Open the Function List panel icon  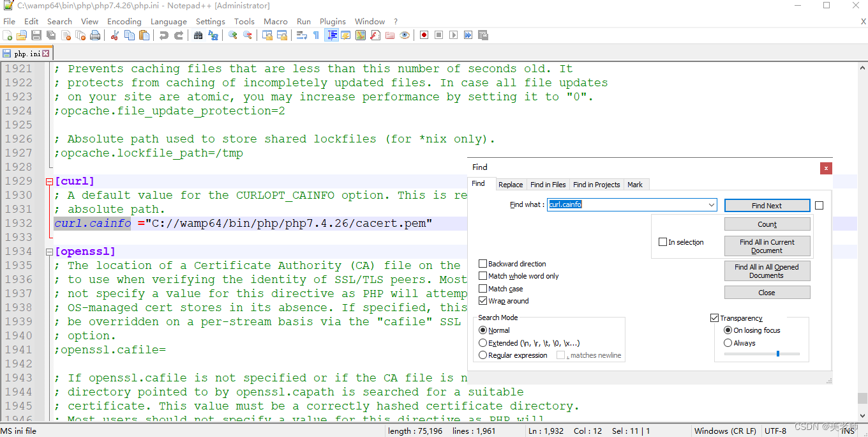tap(375, 35)
